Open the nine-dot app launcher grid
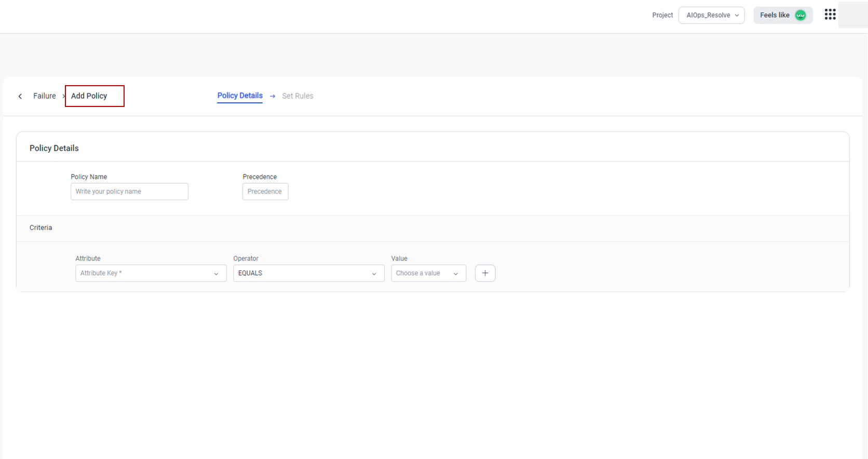 pos(830,15)
